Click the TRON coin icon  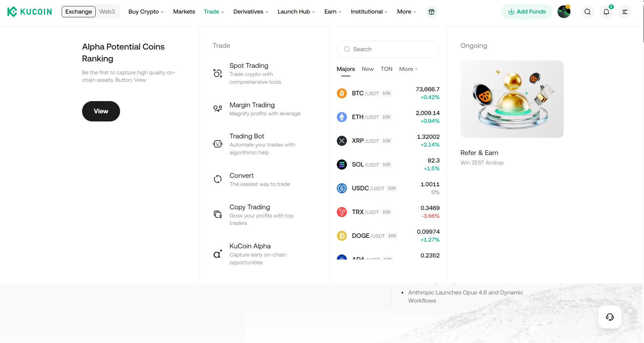coord(342,212)
